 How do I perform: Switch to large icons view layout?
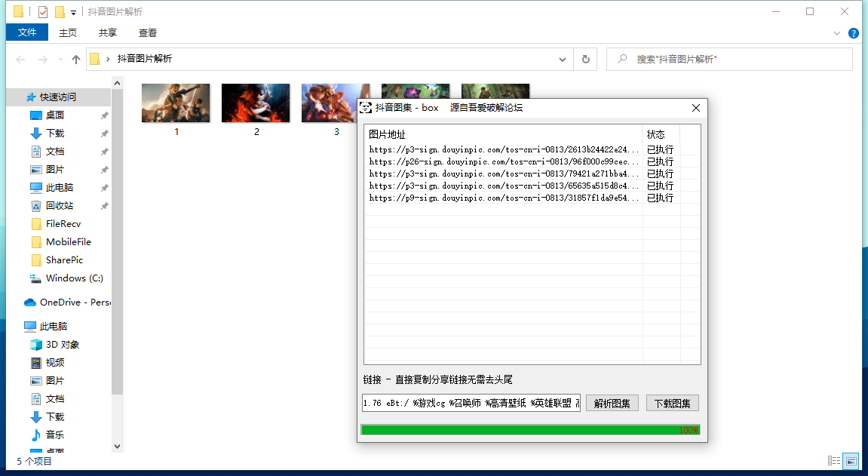coord(851,460)
